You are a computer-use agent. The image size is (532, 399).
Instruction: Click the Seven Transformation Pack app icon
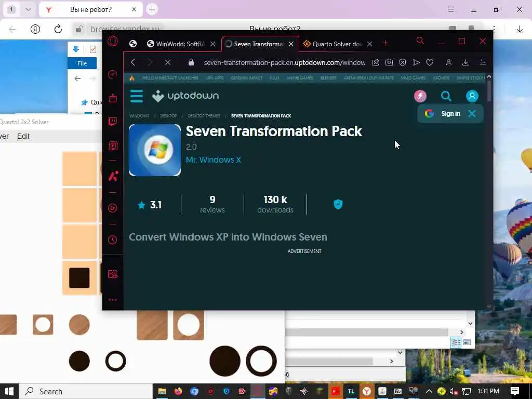(x=155, y=150)
